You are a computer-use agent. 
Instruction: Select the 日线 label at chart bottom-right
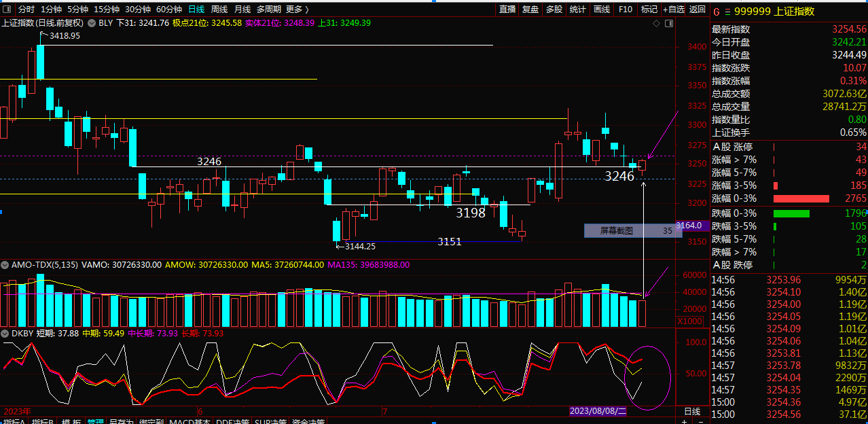click(691, 411)
